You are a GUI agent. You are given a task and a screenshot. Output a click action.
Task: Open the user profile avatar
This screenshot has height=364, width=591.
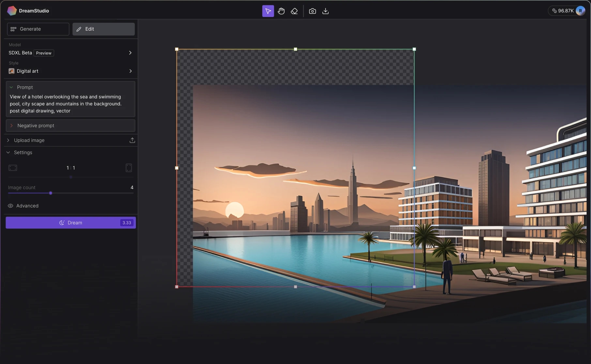[580, 11]
